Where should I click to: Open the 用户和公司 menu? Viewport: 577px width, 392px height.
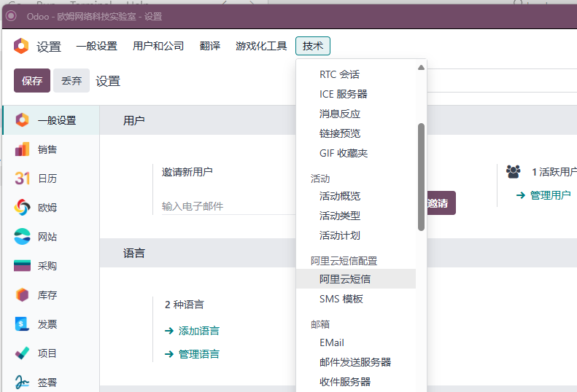point(158,46)
